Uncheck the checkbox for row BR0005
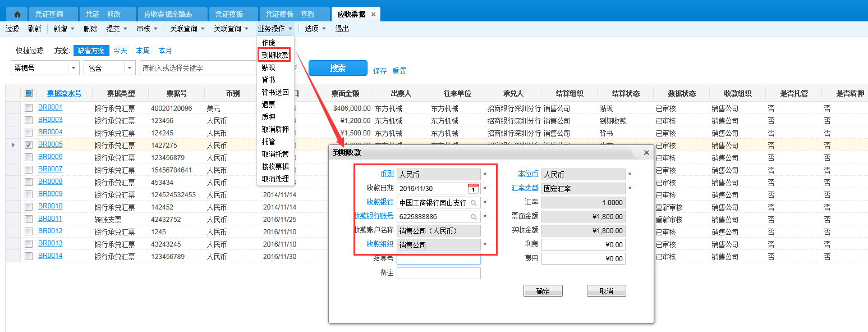The image size is (868, 332). [29, 145]
